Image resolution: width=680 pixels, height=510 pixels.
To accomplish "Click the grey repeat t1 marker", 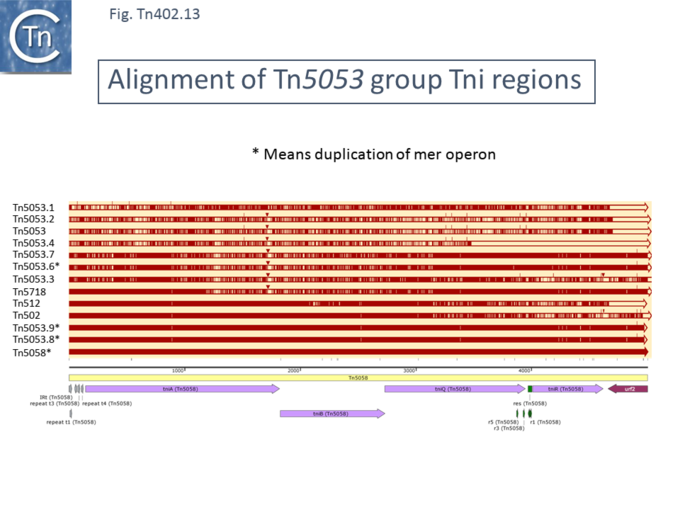I will (71, 412).
